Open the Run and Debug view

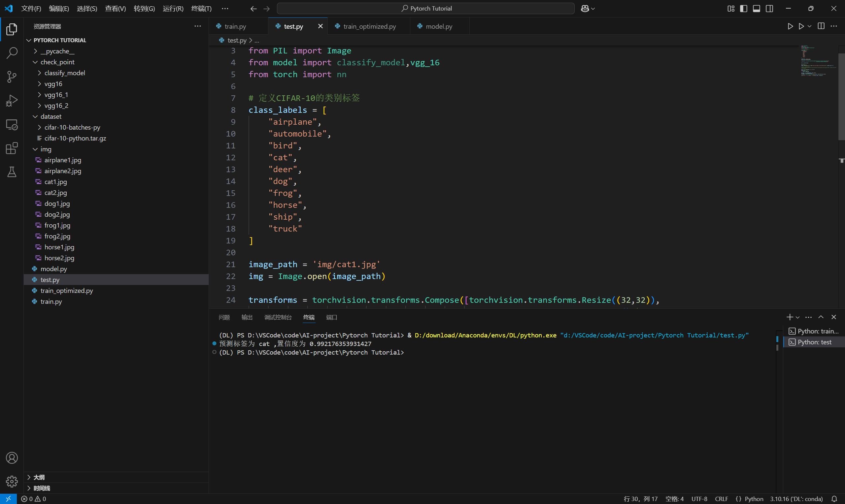[12, 101]
